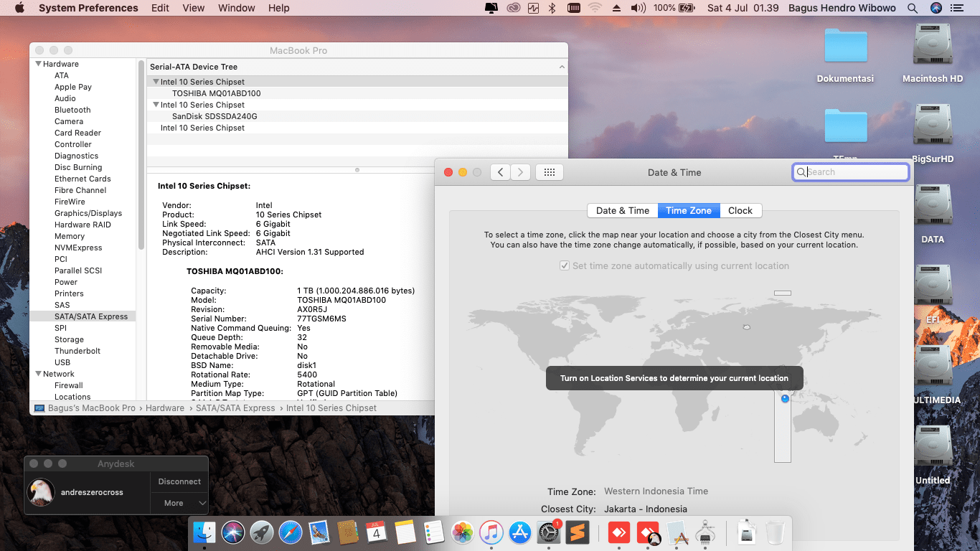Switch to the Clock tab
The height and width of the screenshot is (551, 980).
point(740,210)
